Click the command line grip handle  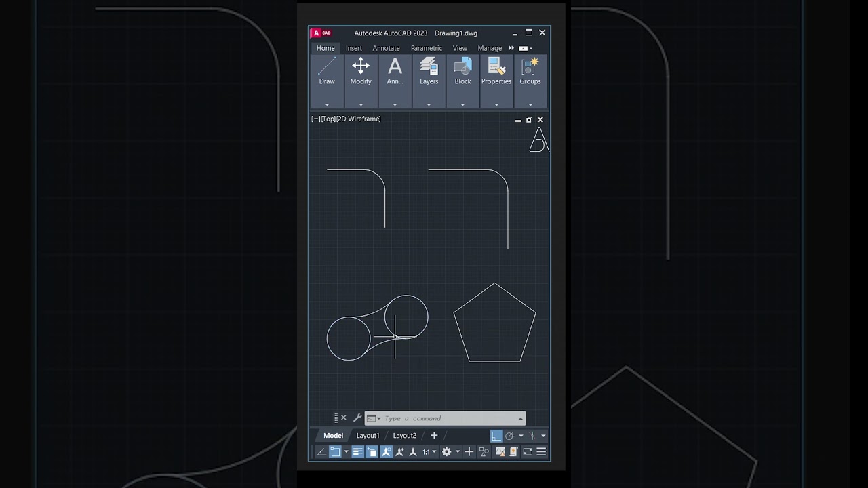pos(336,418)
